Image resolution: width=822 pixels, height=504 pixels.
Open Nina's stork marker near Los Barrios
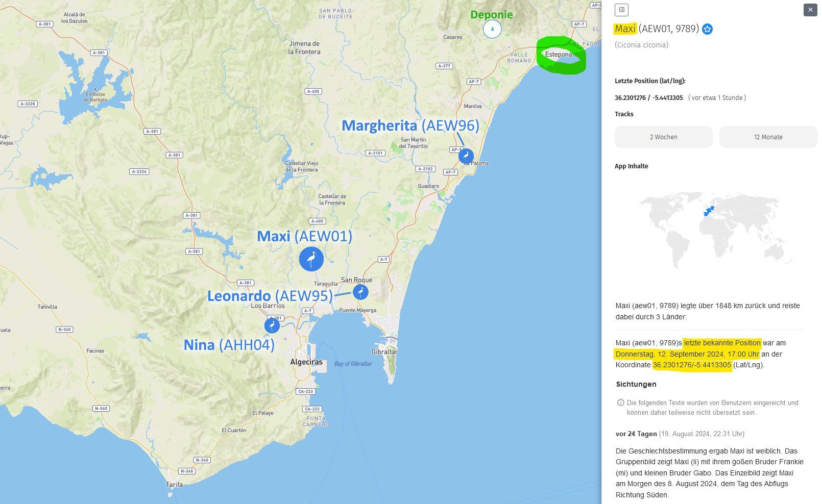click(x=272, y=325)
